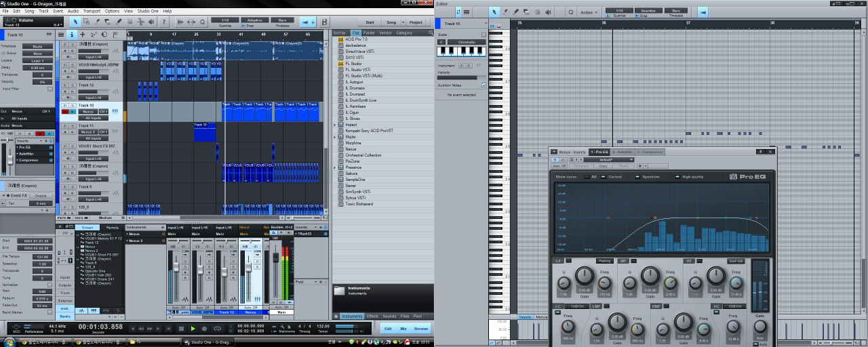This screenshot has width=868, height=347.
Task: Open the Bars timebase dropdown
Action: [282, 20]
